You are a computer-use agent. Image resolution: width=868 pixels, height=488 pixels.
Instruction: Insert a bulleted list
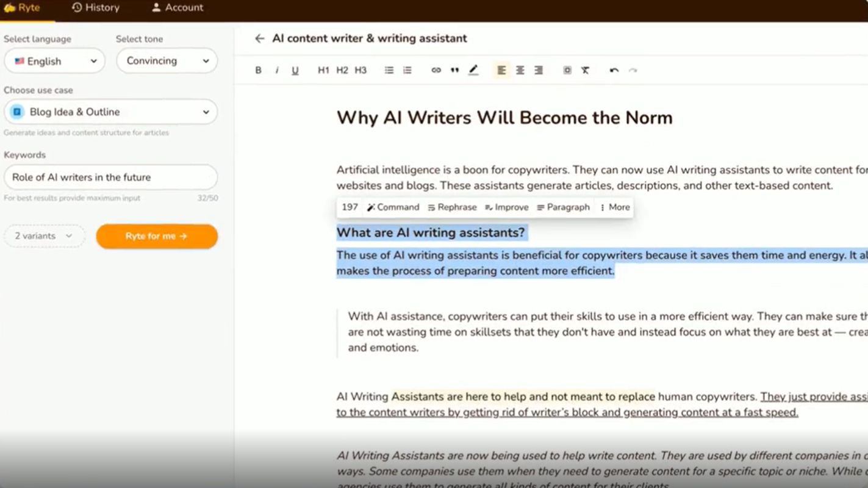point(389,70)
